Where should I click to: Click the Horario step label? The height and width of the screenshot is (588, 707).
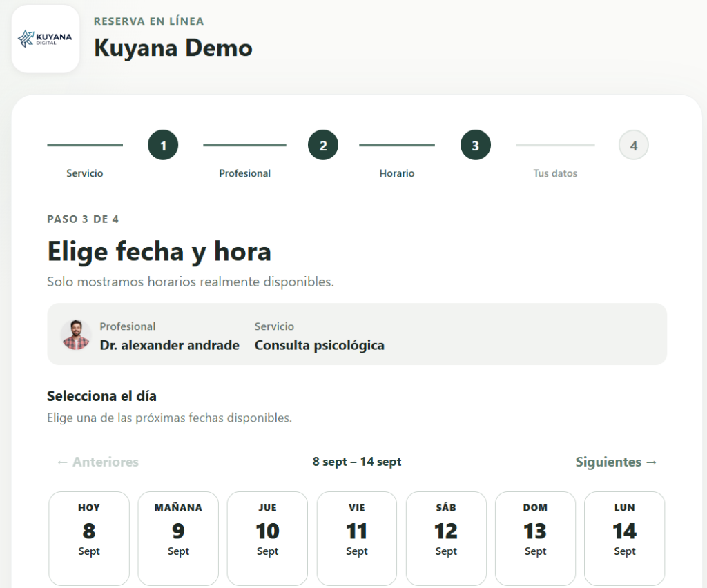(x=397, y=173)
